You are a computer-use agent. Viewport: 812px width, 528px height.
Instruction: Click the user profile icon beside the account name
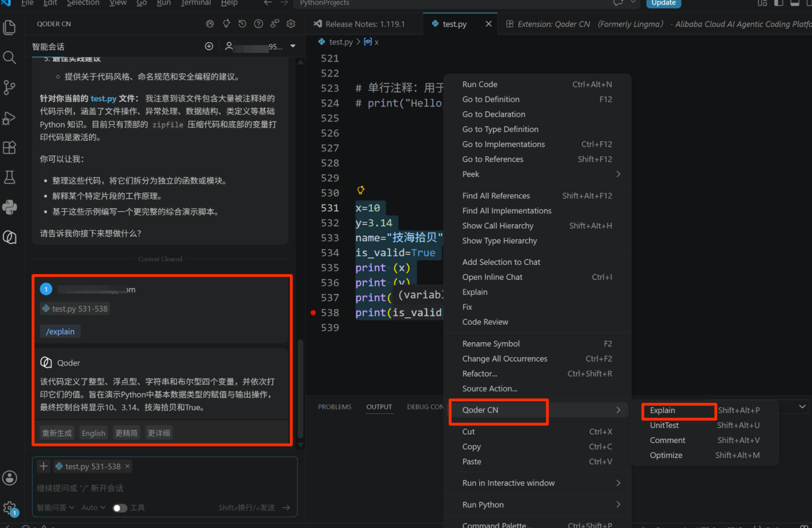(229, 46)
